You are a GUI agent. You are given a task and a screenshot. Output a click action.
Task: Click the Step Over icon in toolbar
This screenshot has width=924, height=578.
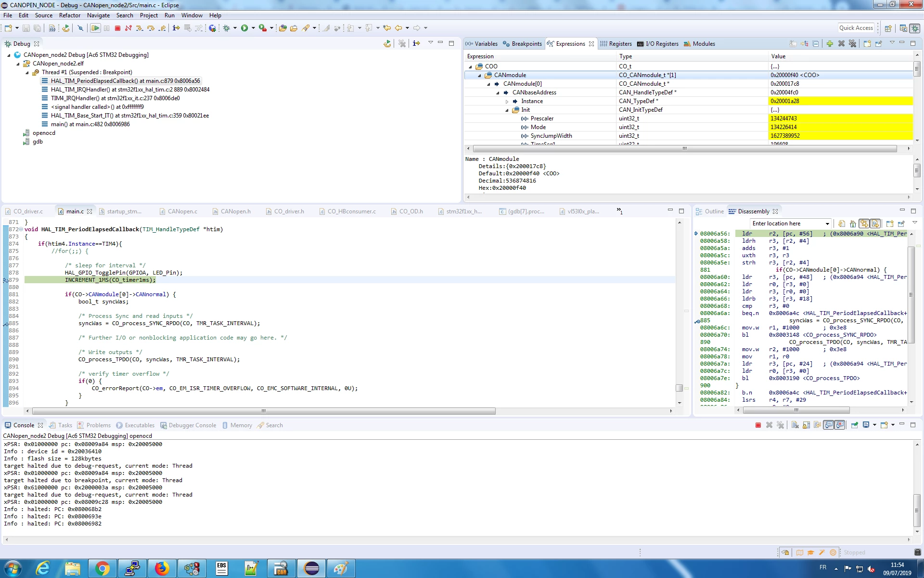[151, 28]
